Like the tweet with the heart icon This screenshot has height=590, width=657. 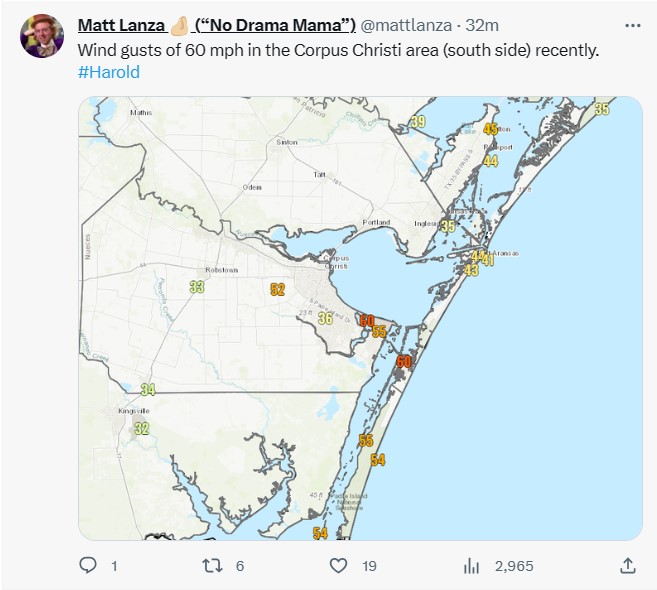coord(338,566)
